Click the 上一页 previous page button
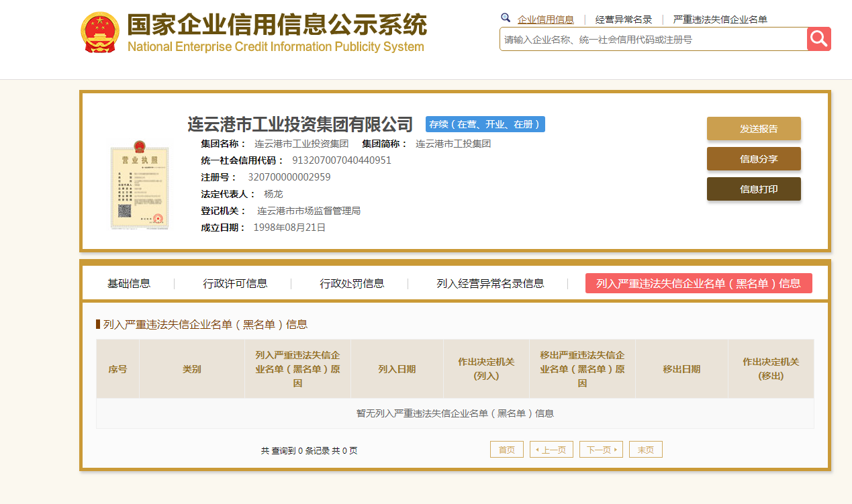The height and width of the screenshot is (504, 852). 551,450
